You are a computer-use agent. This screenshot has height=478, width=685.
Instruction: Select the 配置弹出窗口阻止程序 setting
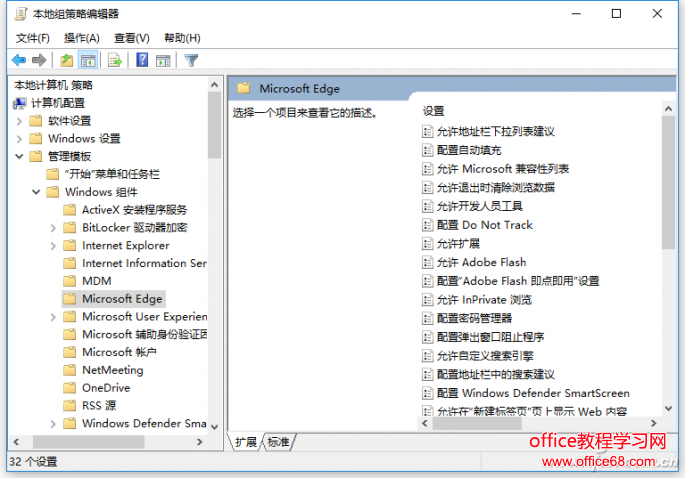(x=483, y=337)
